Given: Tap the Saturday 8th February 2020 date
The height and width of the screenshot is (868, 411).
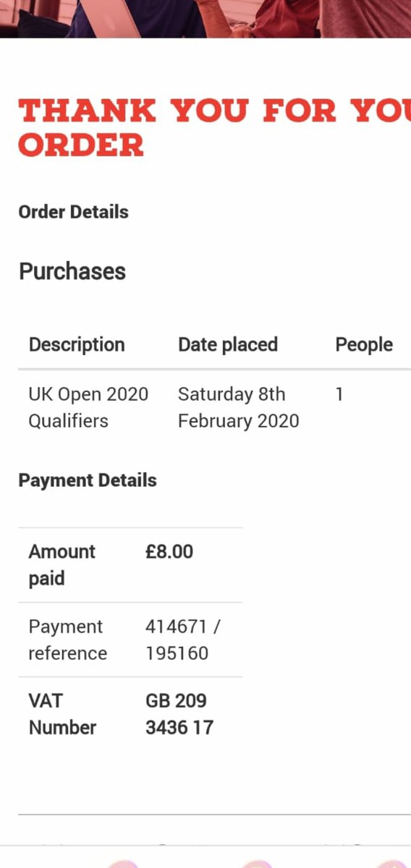Looking at the screenshot, I should pyautogui.click(x=238, y=407).
